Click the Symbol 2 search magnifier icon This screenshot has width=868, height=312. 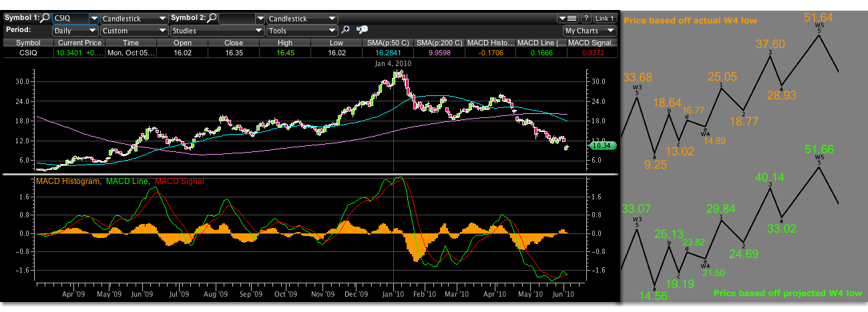click(x=212, y=19)
